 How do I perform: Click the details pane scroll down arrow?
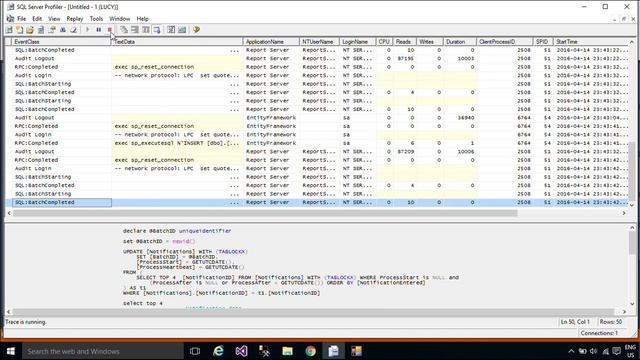[x=632, y=304]
